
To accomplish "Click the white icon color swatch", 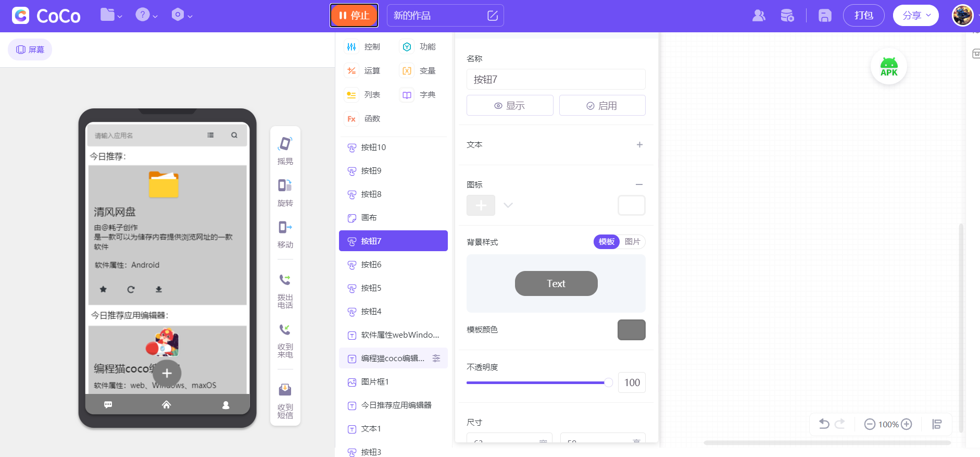I will click(x=632, y=205).
